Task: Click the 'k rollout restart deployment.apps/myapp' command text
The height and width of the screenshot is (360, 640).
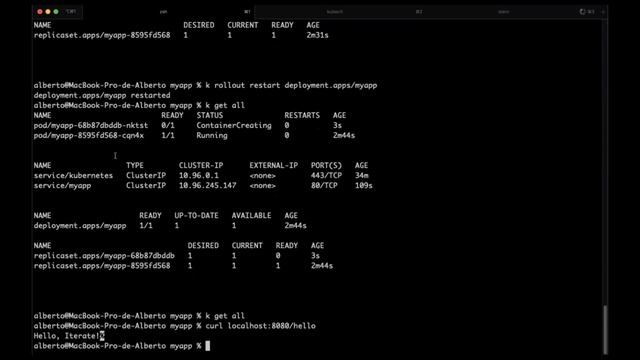Action: point(291,85)
